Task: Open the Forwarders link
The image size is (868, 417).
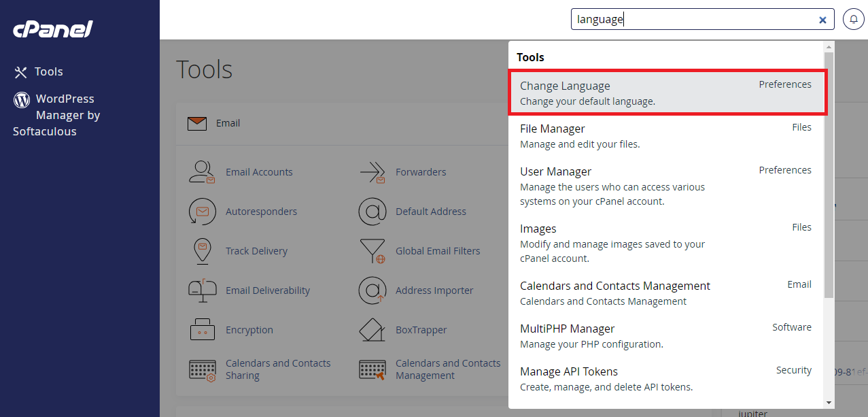Action: click(x=421, y=172)
